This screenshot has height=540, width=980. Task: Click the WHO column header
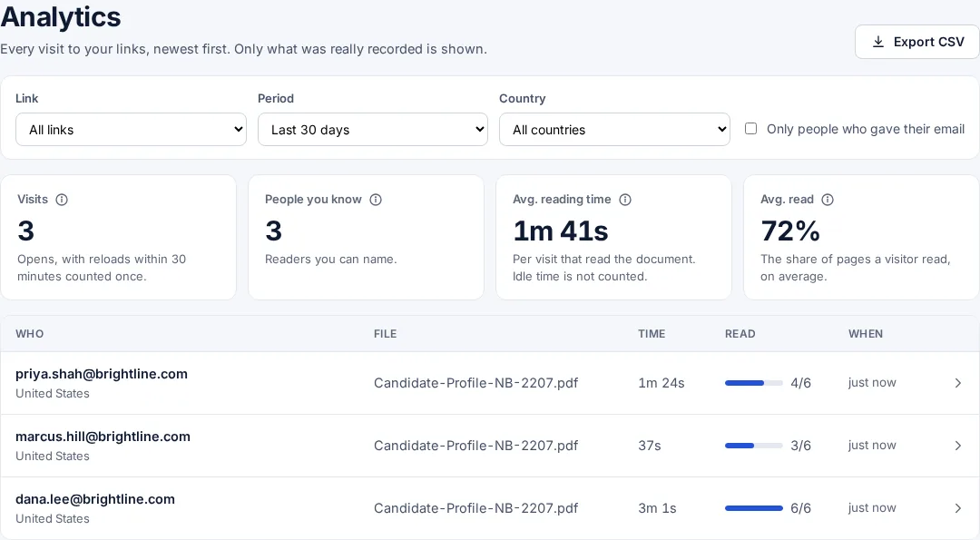[29, 334]
